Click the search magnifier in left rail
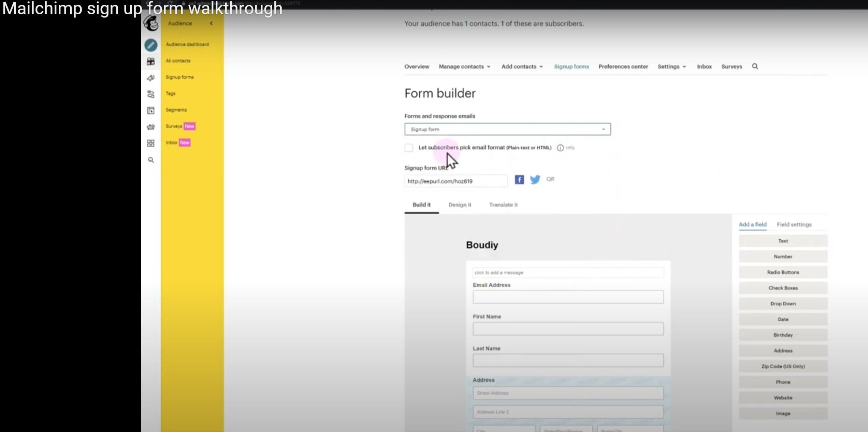Viewport: 868px width, 432px height. (x=151, y=160)
